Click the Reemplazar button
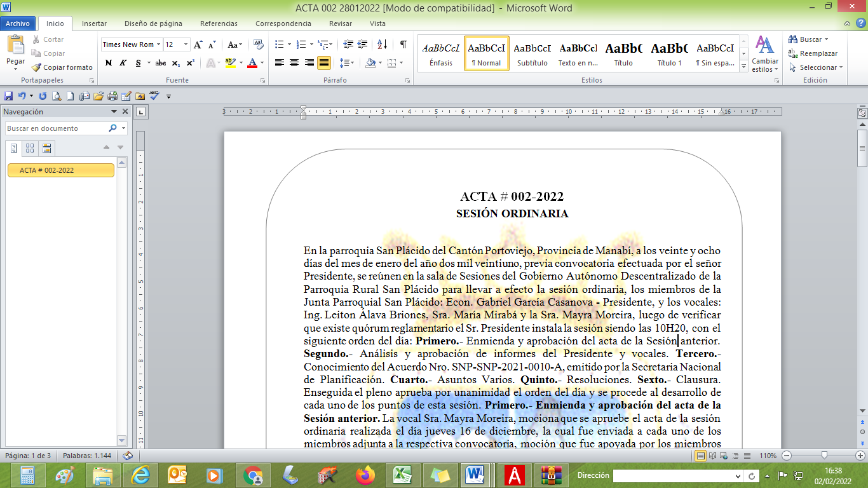This screenshot has height=488, width=868. coord(813,53)
